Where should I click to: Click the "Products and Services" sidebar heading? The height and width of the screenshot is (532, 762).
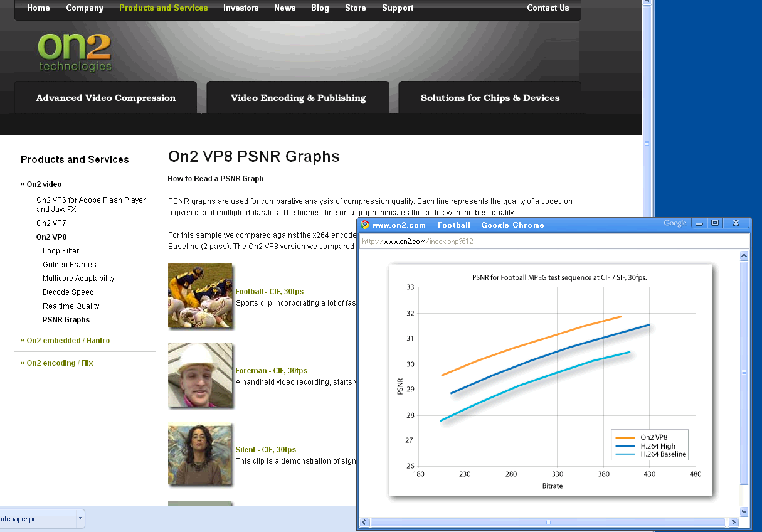tap(75, 160)
